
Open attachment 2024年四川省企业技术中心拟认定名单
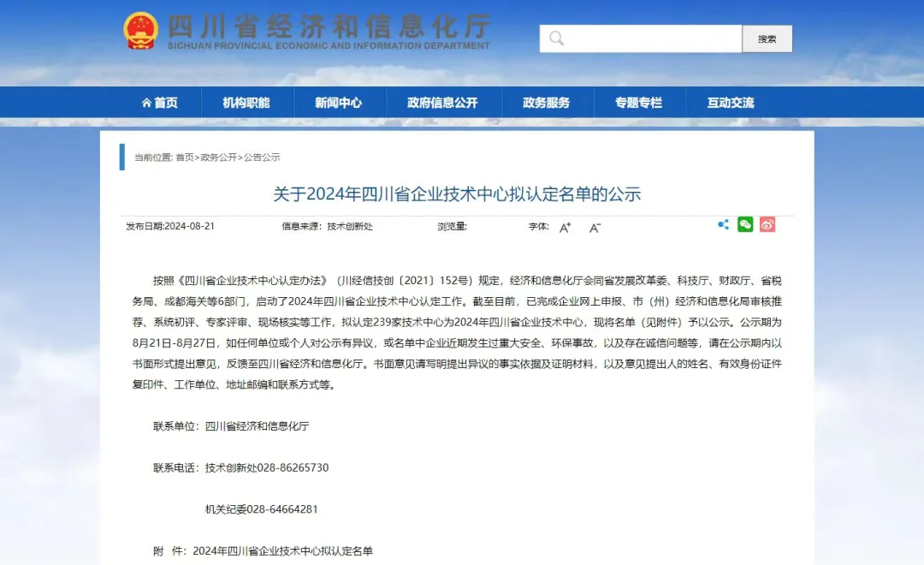[x=283, y=550]
